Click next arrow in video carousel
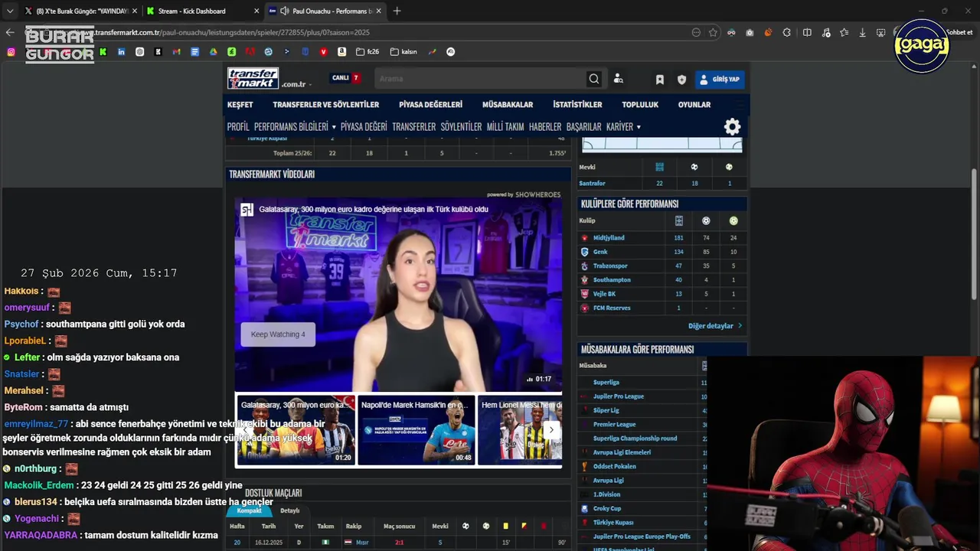The image size is (980, 551). point(551,430)
